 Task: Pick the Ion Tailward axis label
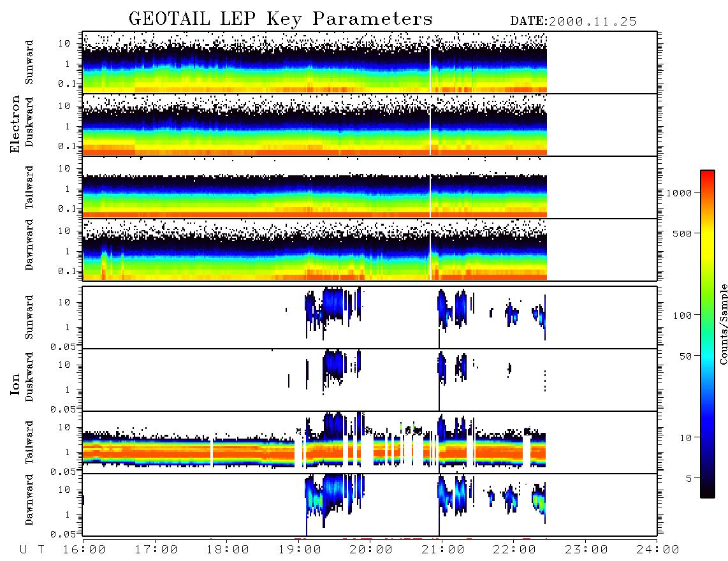coord(29,442)
